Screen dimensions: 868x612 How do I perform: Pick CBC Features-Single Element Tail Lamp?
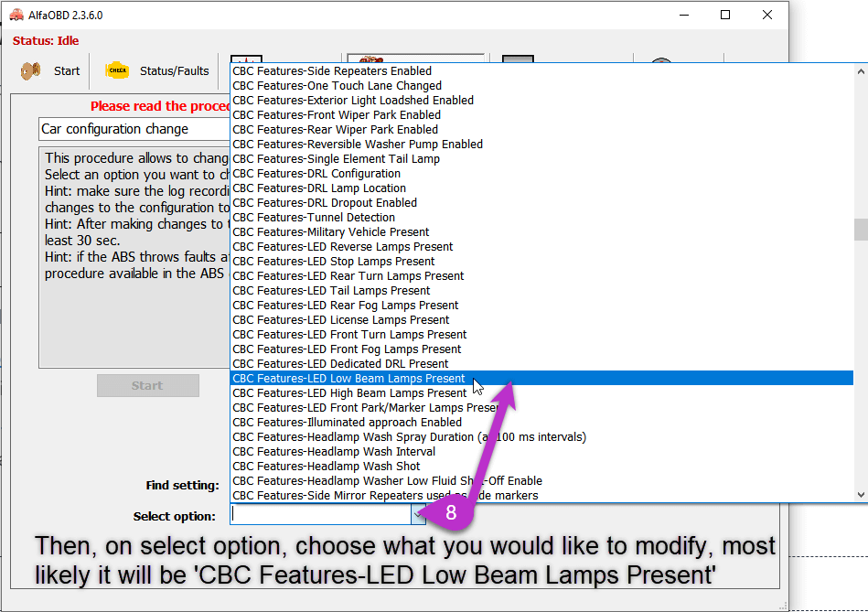click(541, 159)
